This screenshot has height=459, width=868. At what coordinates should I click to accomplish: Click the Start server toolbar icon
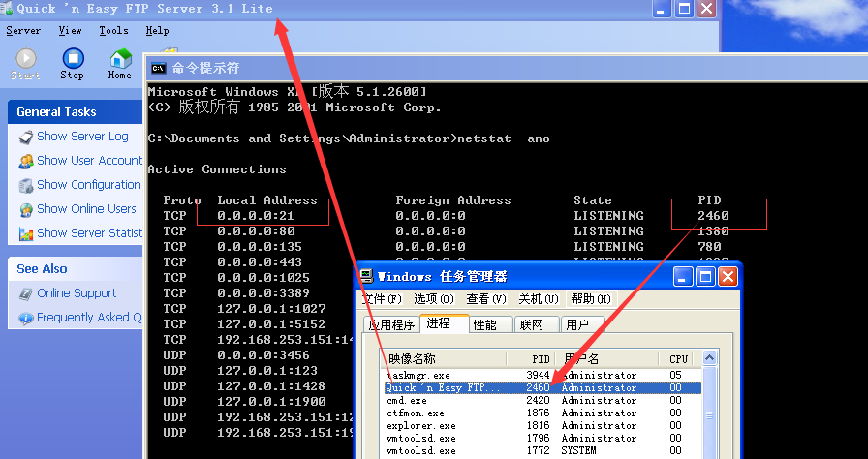(x=25, y=60)
